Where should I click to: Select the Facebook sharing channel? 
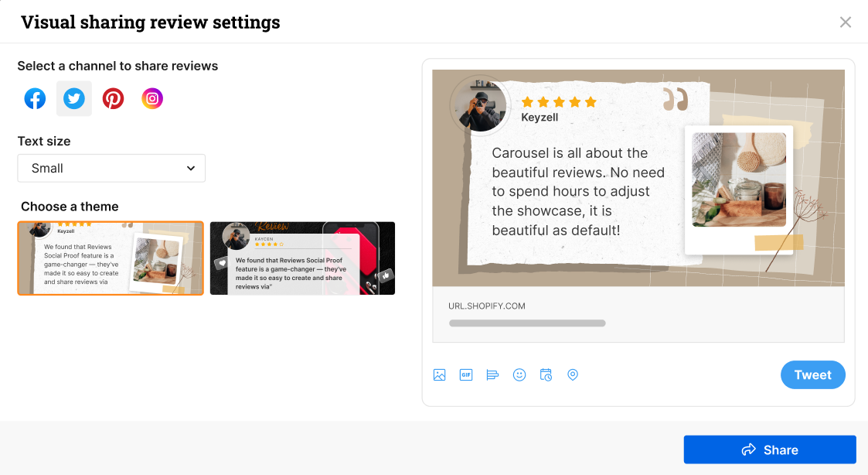pos(34,98)
